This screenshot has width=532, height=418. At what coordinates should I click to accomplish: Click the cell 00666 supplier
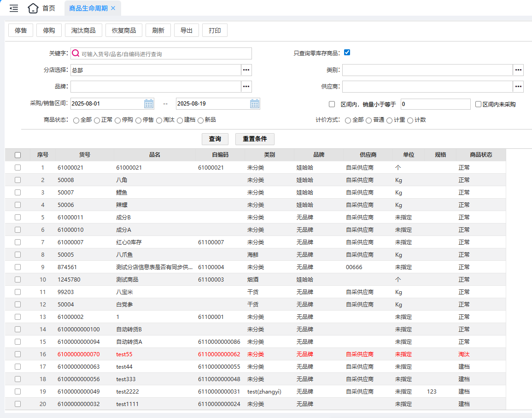[354, 267]
